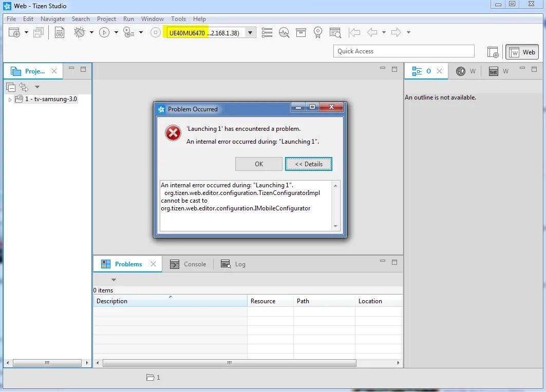Click the Problems table horizontal scrollbar
The image size is (546, 392).
(x=230, y=363)
